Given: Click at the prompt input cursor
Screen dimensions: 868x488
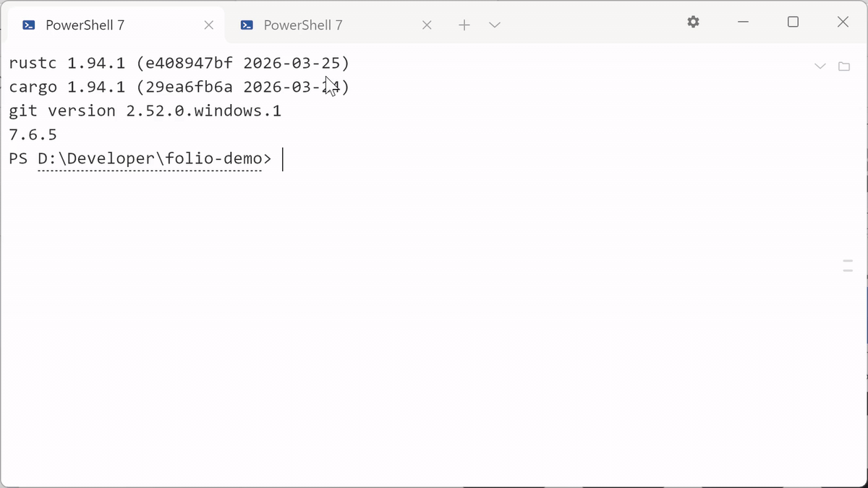Looking at the screenshot, I should coord(283,159).
